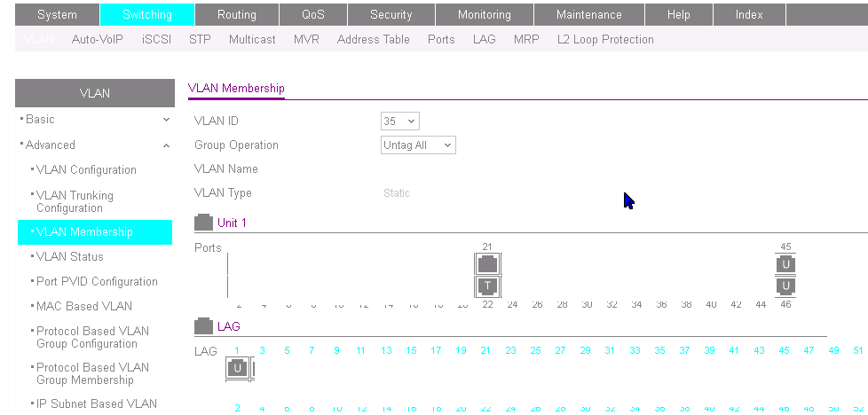The image size is (868, 415).
Task: Go to Auto-VoIP submenu
Action: (98, 39)
